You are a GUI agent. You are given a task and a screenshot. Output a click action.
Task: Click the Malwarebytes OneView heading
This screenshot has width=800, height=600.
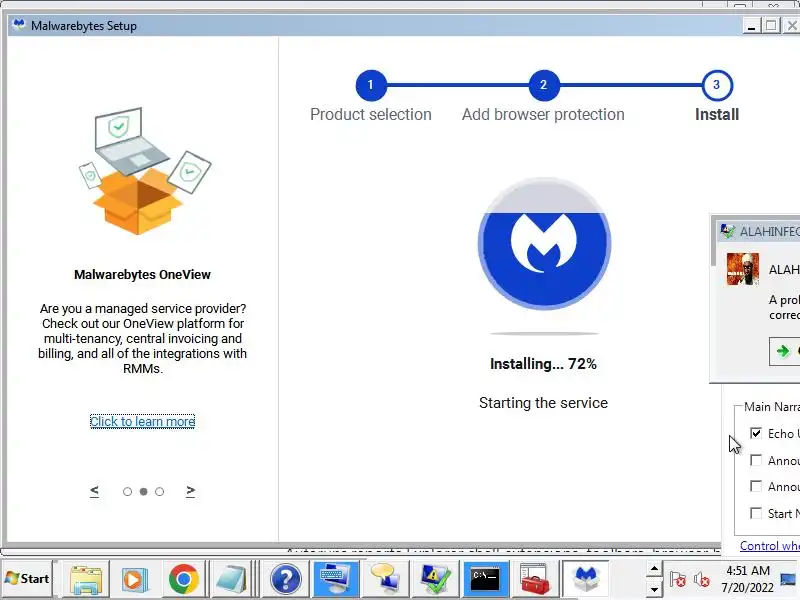(x=142, y=274)
